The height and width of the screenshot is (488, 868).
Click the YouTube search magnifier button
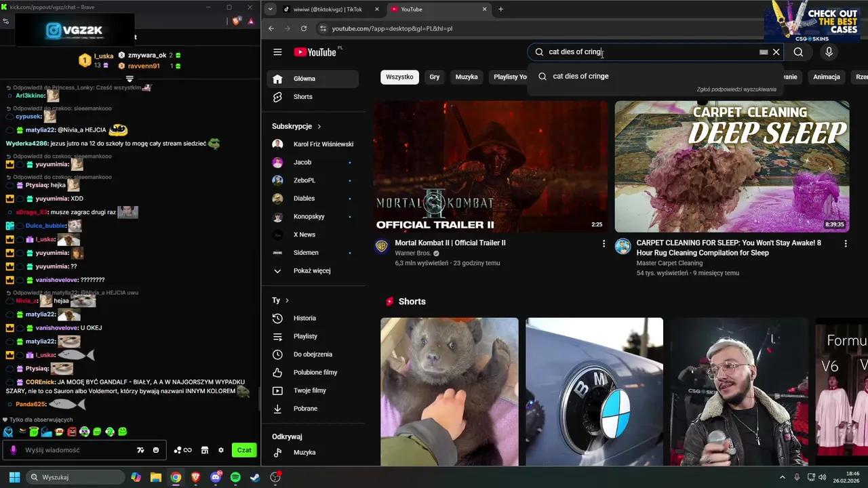point(798,52)
